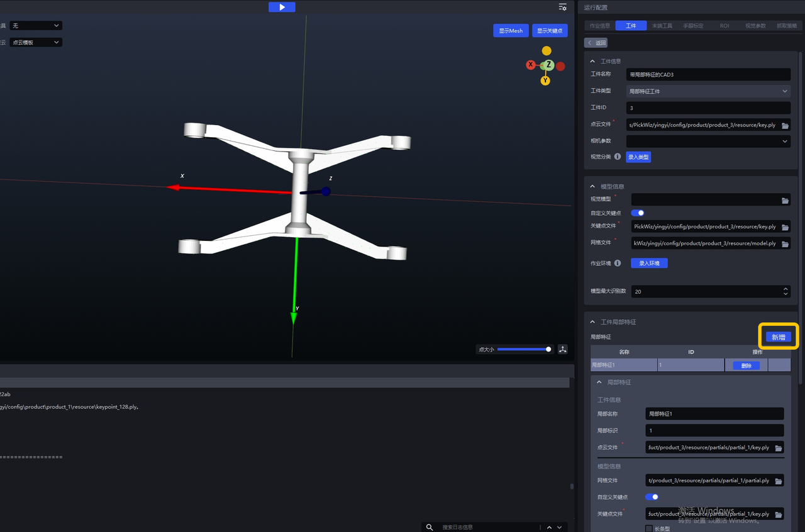Toggle 自定义关键点 switch in 局部特征 section
The image size is (805, 532).
click(x=652, y=497)
